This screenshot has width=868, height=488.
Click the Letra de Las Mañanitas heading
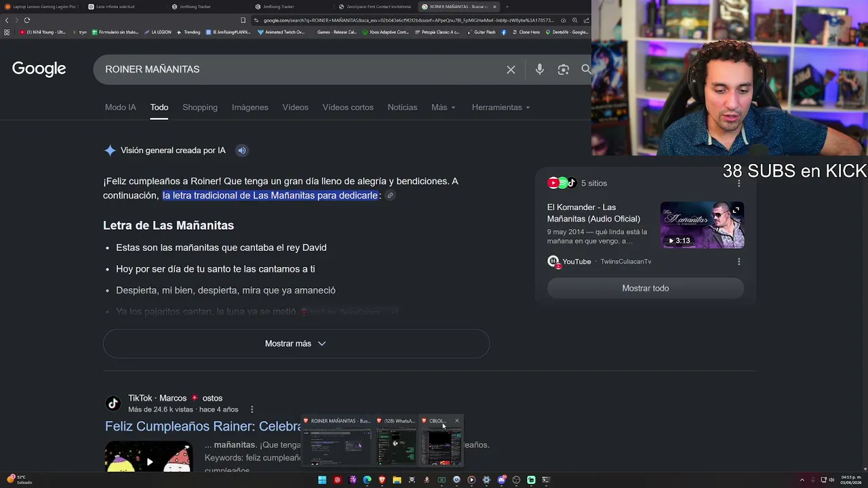click(x=168, y=226)
